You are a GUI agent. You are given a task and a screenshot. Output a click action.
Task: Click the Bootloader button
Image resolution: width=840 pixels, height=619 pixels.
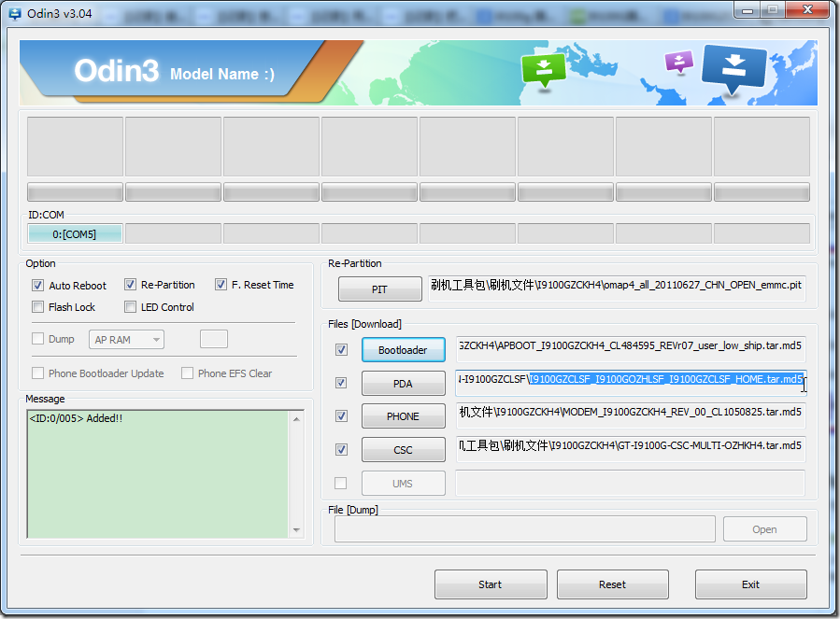pyautogui.click(x=404, y=350)
